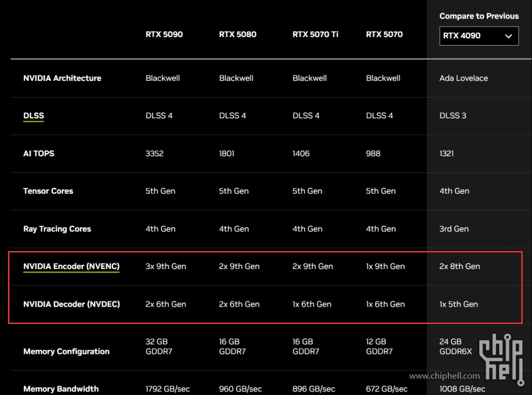This screenshot has width=532, height=395.
Task: Select the RTX 5070 Ti column header
Action: 315,34
